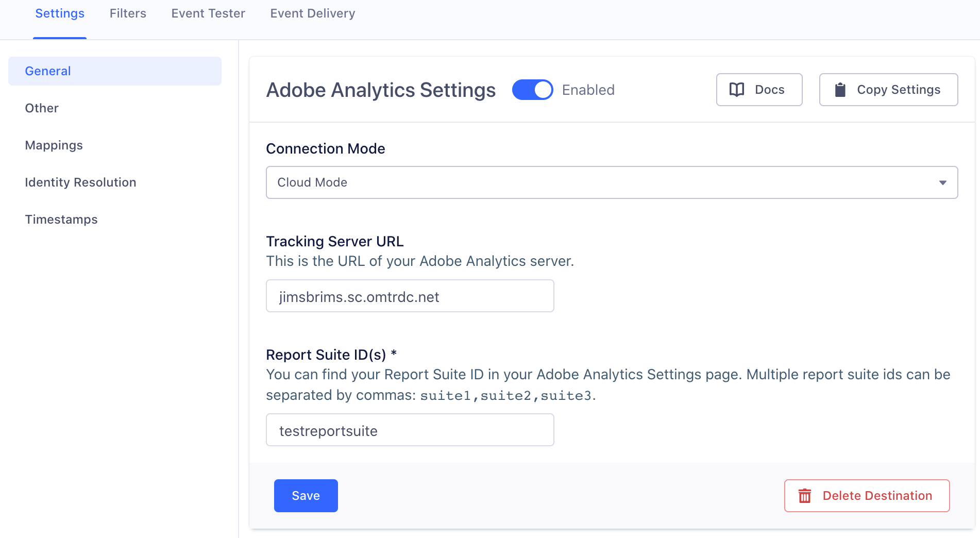Screen dimensions: 980x538
Task: Open the Other settings section
Action: [x=42, y=108]
